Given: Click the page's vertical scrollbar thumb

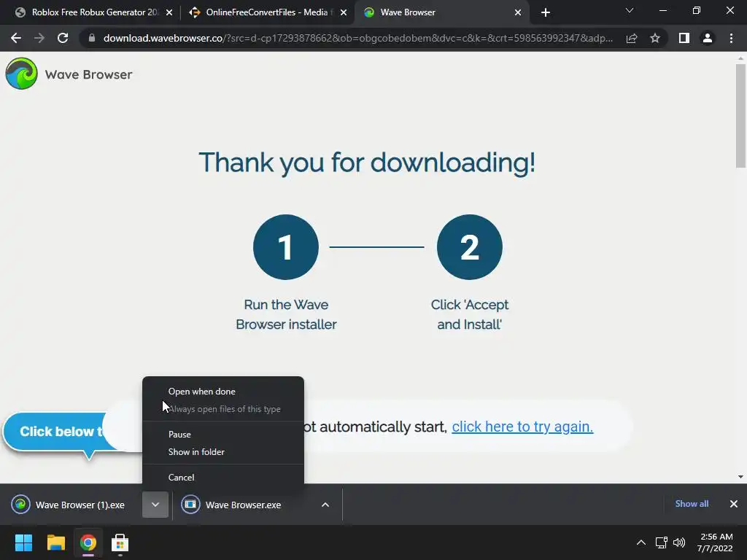Looking at the screenshot, I should click(740, 116).
